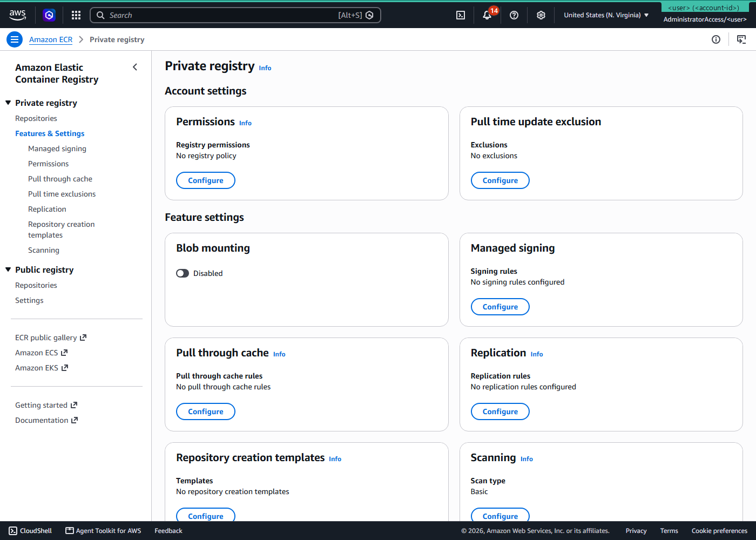Open Documentation external link
Image resolution: width=756 pixels, height=540 pixels.
click(x=46, y=420)
